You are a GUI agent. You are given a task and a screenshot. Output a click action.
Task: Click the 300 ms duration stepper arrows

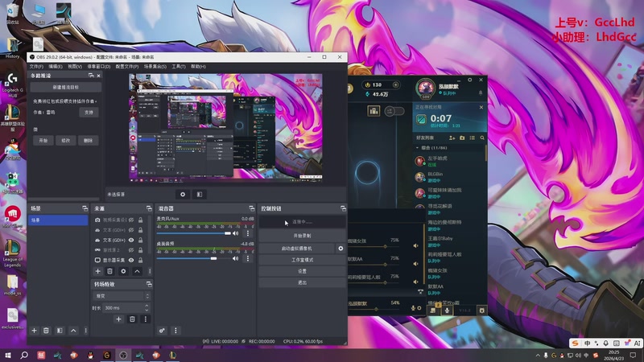pos(147,307)
